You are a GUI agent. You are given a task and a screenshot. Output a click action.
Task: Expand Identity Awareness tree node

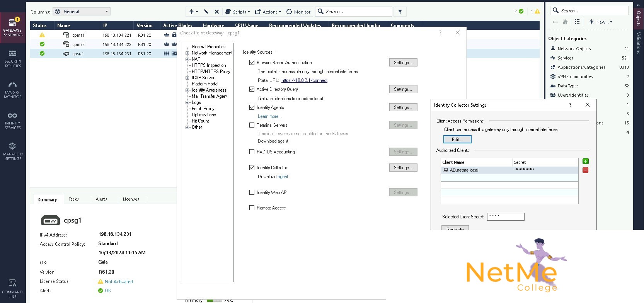187,90
